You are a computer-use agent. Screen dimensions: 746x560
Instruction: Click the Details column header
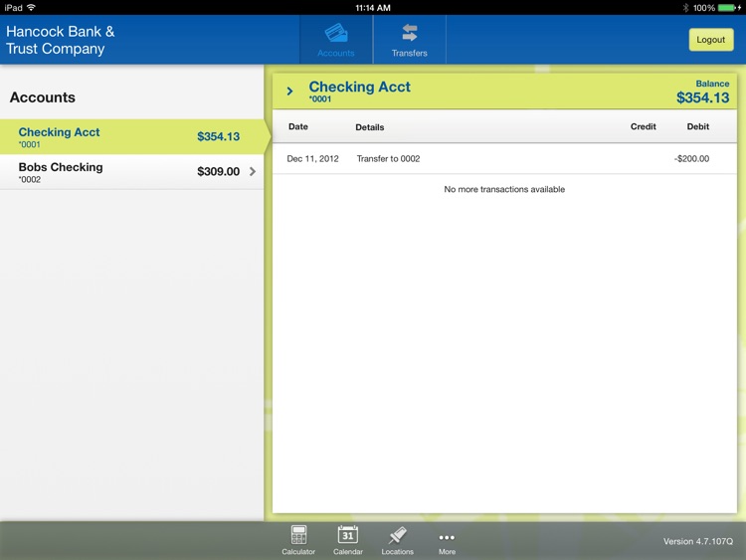(x=370, y=127)
